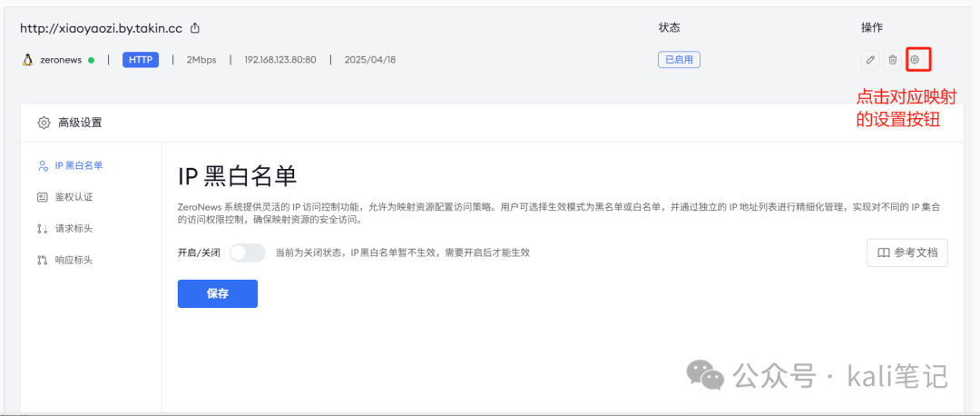Click the 2Mbps bandwidth label

tap(201, 60)
